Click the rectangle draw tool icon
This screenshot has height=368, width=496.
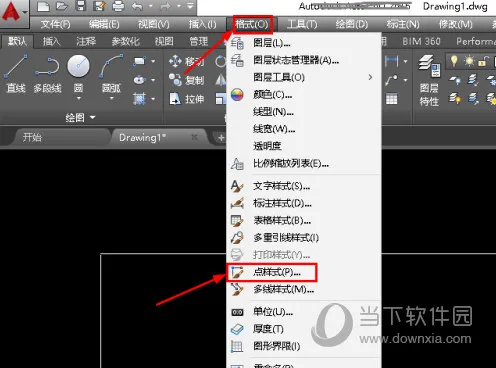pyautogui.click(x=139, y=61)
